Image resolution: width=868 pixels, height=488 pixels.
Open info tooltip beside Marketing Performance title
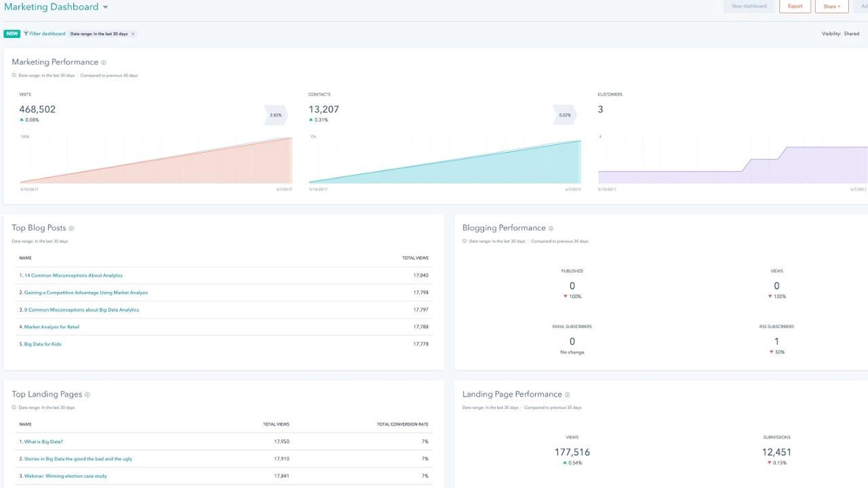pos(103,62)
